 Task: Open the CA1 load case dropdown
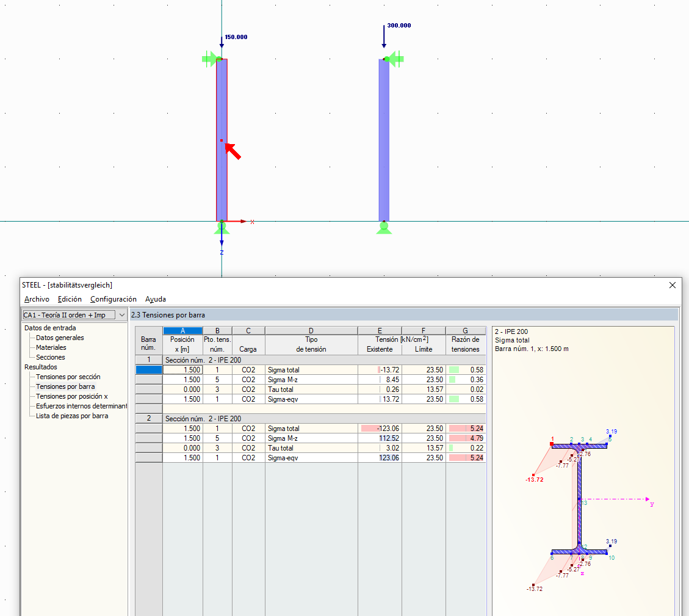click(123, 314)
